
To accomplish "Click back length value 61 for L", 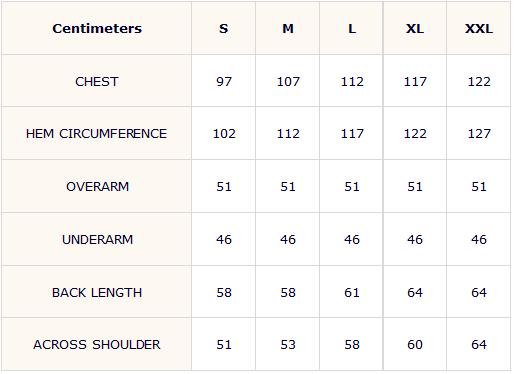I will click(x=352, y=293).
